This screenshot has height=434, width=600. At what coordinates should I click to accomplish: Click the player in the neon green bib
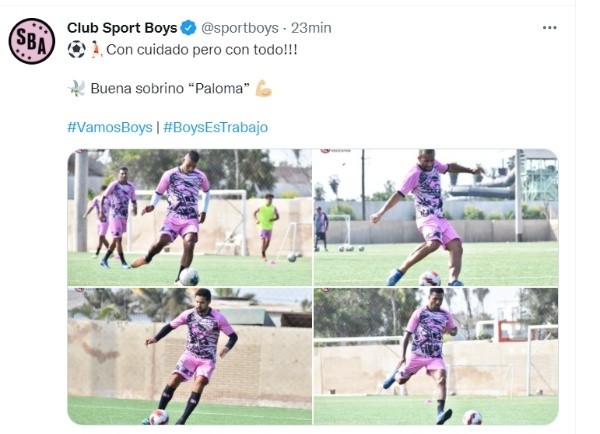click(266, 227)
